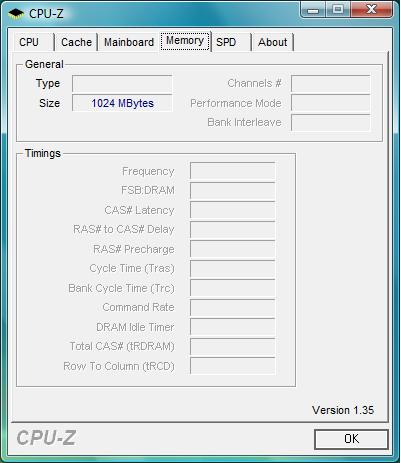
Task: Open the Cache tab
Action: pos(76,42)
